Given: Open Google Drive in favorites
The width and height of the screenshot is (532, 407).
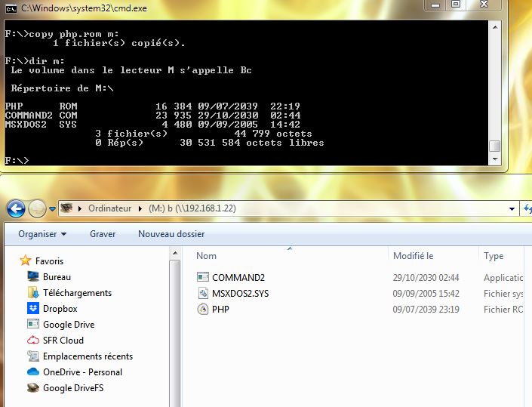Looking at the screenshot, I should coord(69,325).
